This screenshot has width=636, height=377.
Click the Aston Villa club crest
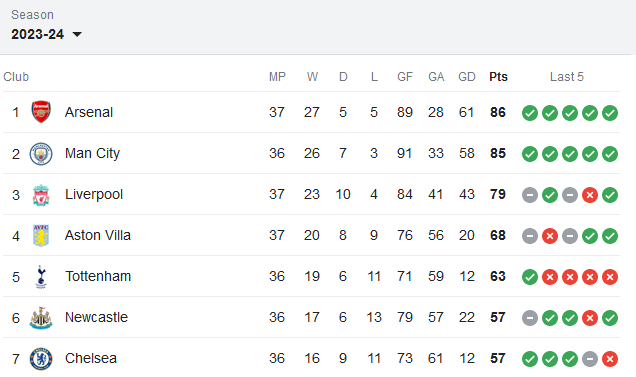pyautogui.click(x=41, y=235)
